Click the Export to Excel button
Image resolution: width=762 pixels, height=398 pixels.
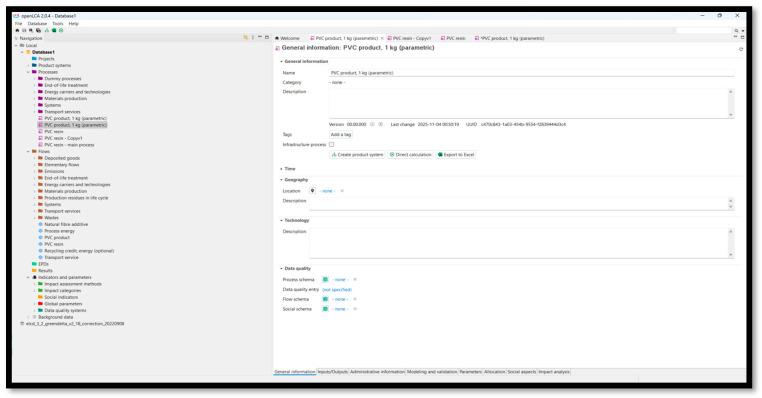tap(456, 155)
